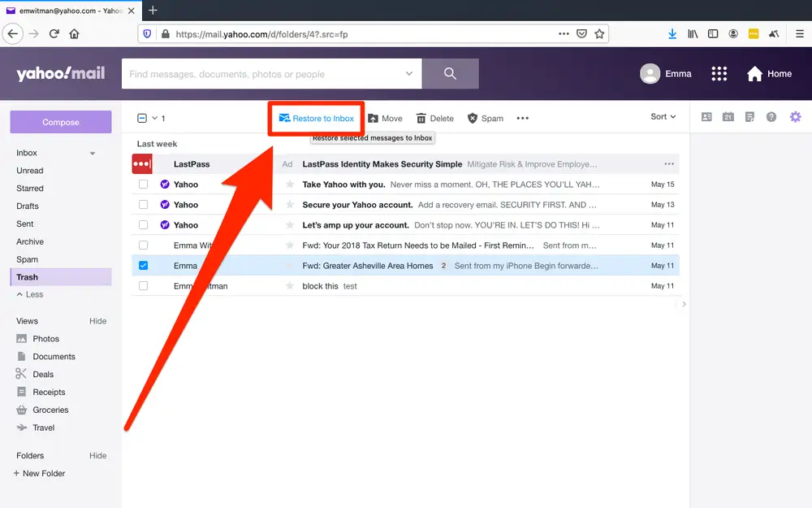Open the Calendar icon
The width and height of the screenshot is (812, 508).
coord(728,116)
